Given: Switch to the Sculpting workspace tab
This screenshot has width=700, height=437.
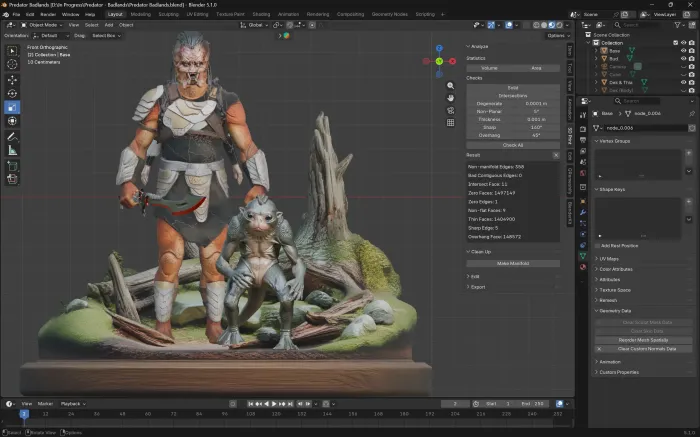Looking at the screenshot, I should point(168,14).
